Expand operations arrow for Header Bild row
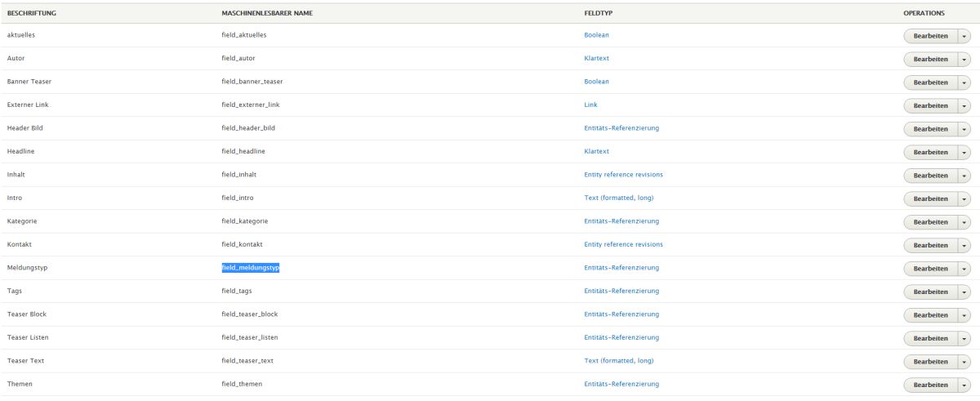 (964, 129)
